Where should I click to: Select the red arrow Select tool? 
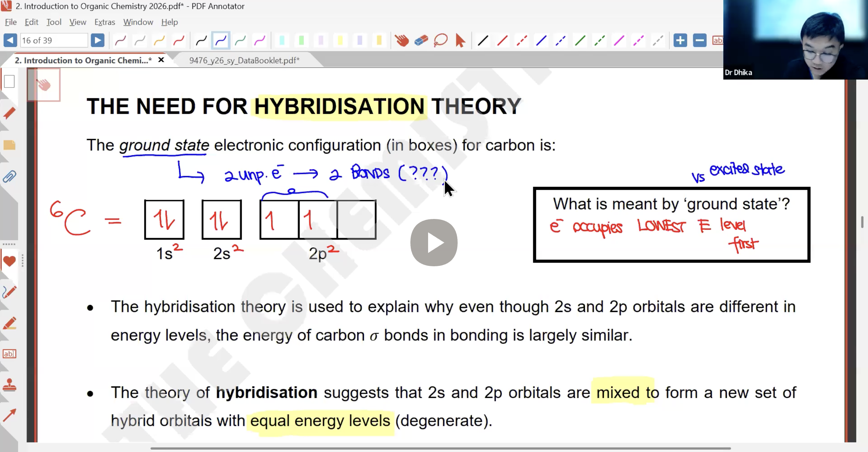pos(460,41)
